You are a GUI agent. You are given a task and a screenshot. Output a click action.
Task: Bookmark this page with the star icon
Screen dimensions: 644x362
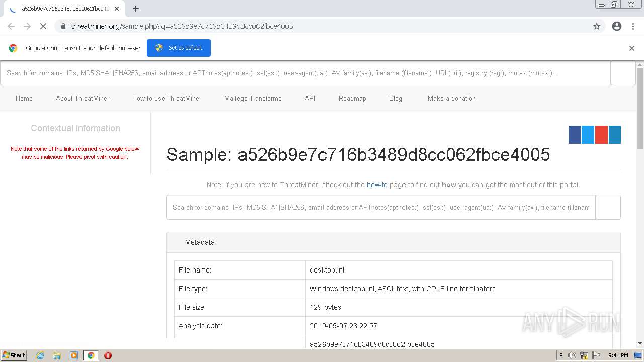pos(597,26)
